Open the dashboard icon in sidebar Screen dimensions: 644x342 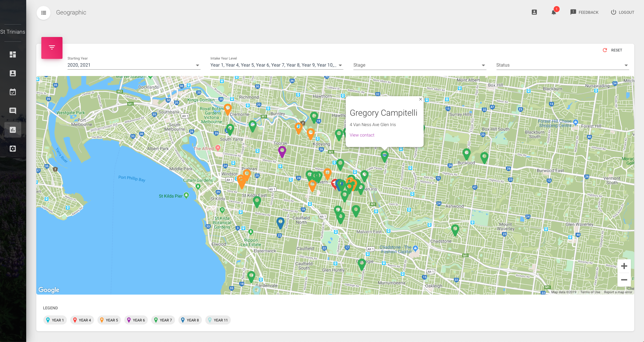[x=13, y=54]
